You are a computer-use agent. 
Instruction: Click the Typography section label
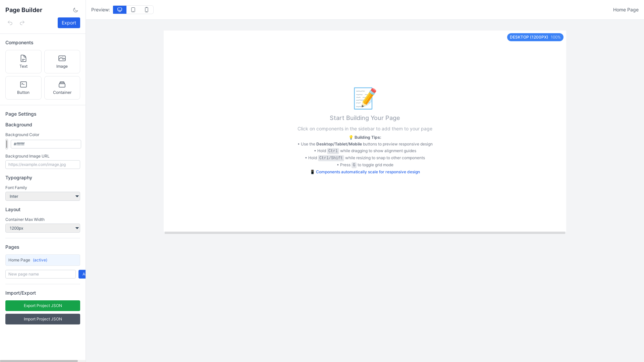tap(19, 178)
